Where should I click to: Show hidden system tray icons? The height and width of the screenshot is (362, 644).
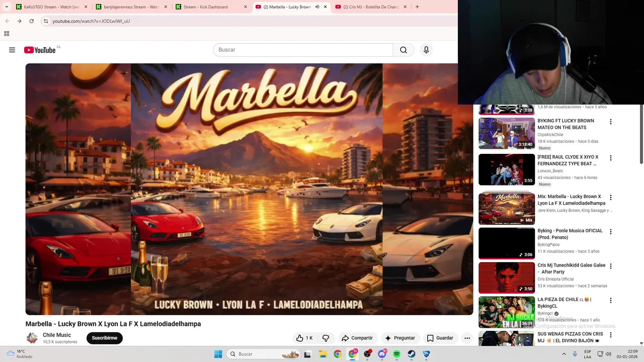[x=563, y=354]
